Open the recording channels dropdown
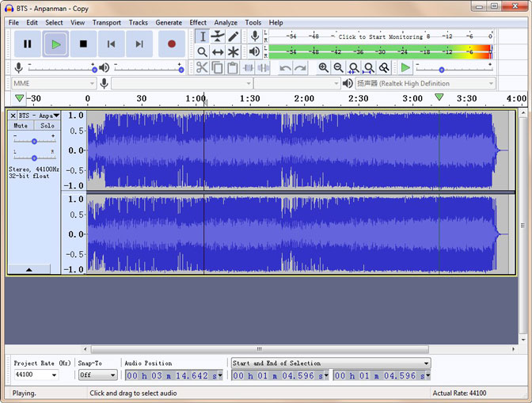The image size is (532, 403). click(297, 83)
